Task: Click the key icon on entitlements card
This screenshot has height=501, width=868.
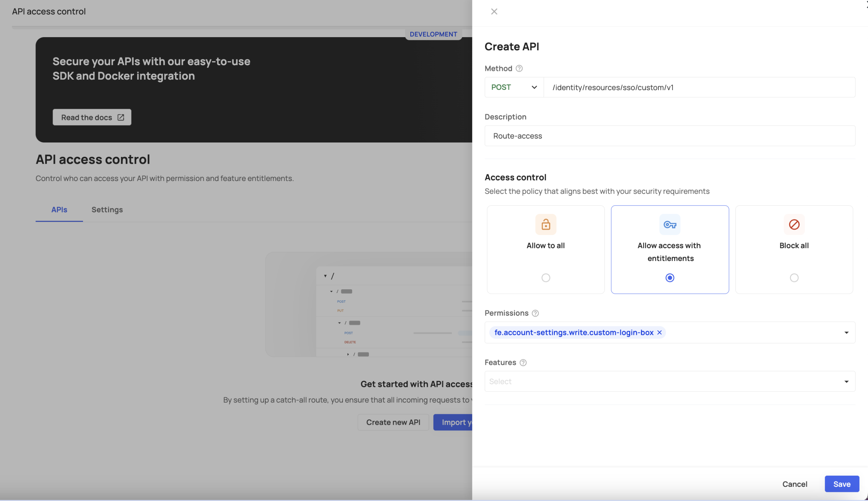Action: pyautogui.click(x=669, y=225)
